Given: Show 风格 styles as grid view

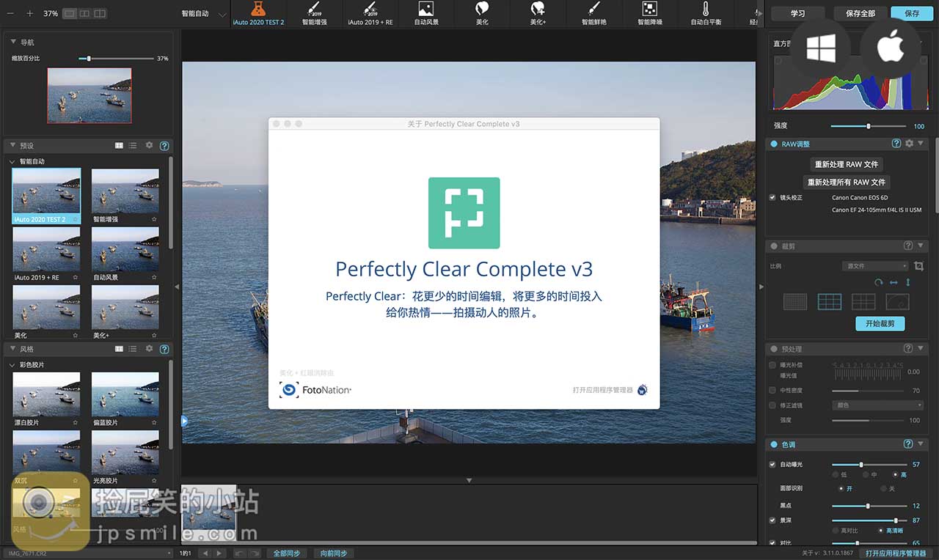Looking at the screenshot, I should 119,349.
